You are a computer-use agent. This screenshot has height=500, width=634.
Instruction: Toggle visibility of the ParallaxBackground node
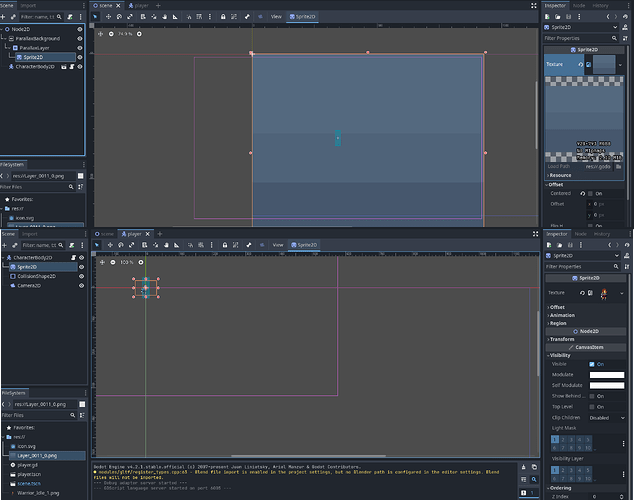tap(80, 38)
